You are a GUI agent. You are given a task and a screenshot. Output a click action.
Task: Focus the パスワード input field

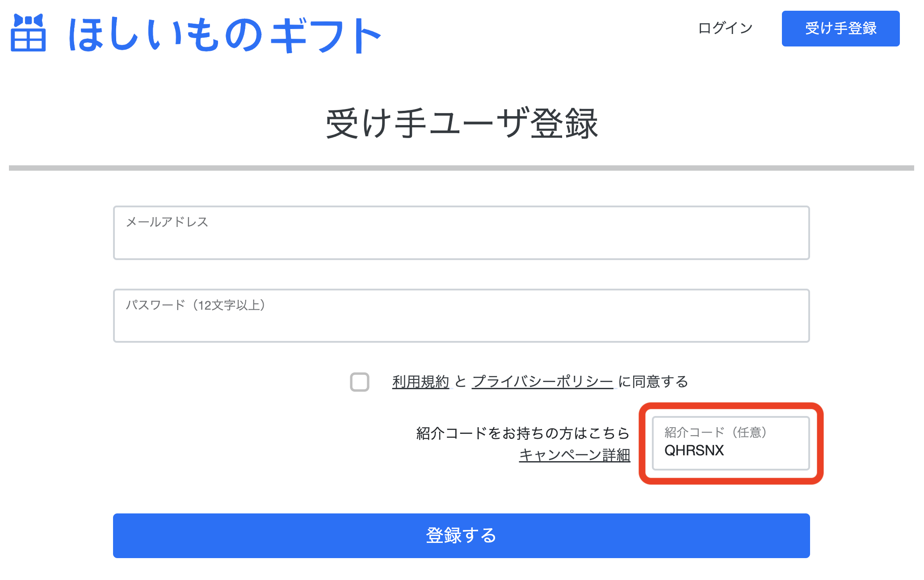click(461, 315)
